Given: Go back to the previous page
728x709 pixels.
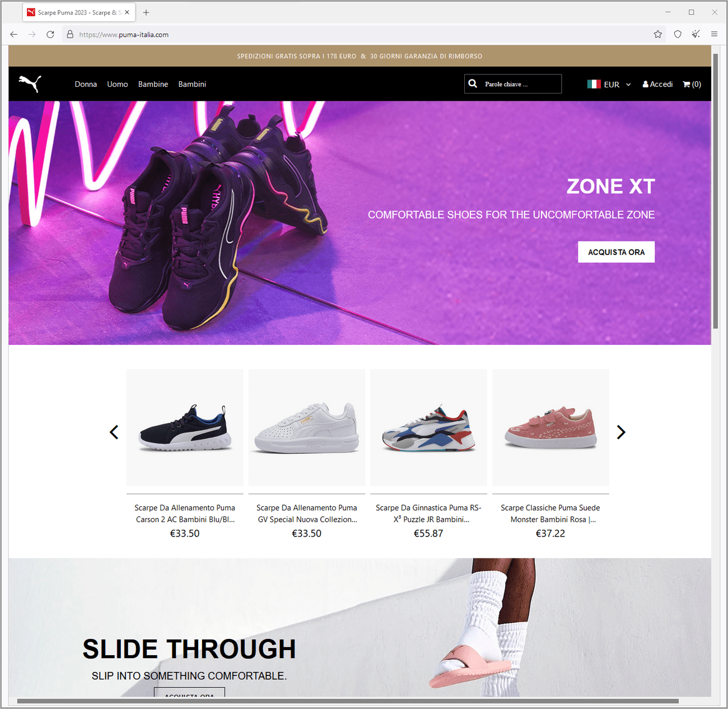Looking at the screenshot, I should coord(14,34).
